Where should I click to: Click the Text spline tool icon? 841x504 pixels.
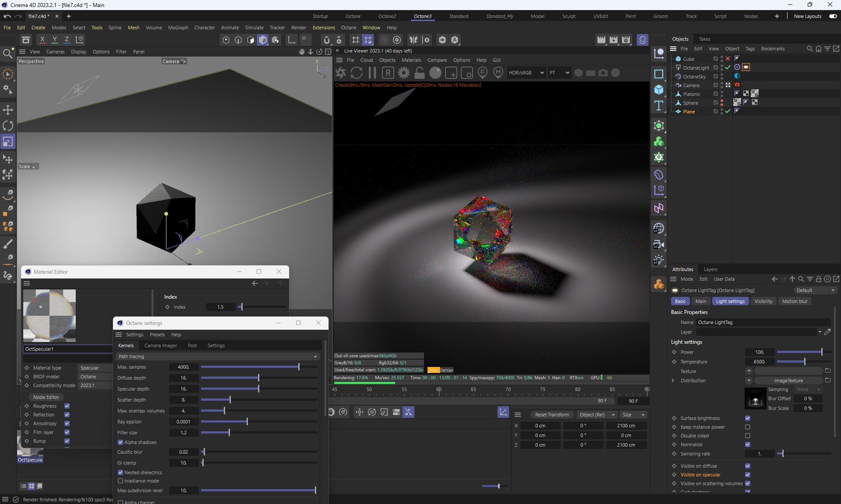[x=658, y=106]
